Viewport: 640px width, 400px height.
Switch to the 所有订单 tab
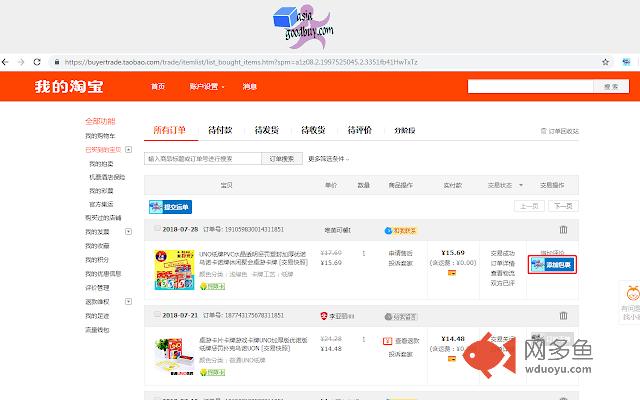pyautogui.click(x=169, y=130)
